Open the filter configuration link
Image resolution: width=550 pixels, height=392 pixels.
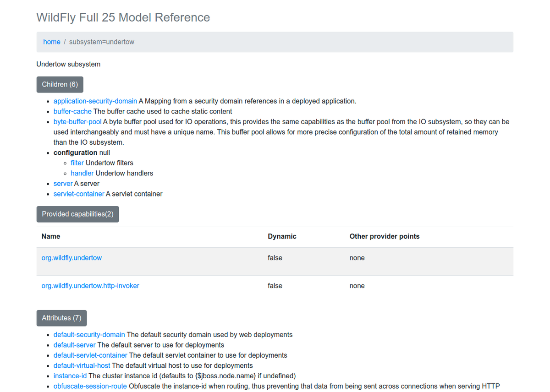[x=76, y=163]
